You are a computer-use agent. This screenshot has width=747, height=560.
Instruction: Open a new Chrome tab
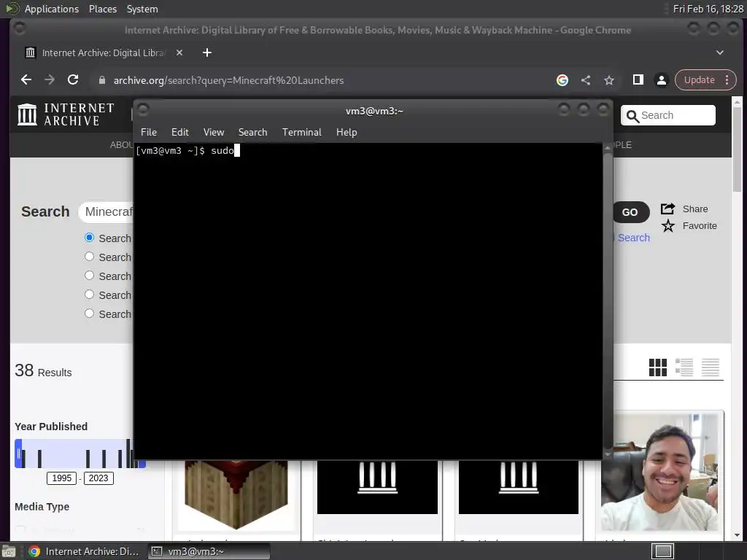(x=206, y=52)
